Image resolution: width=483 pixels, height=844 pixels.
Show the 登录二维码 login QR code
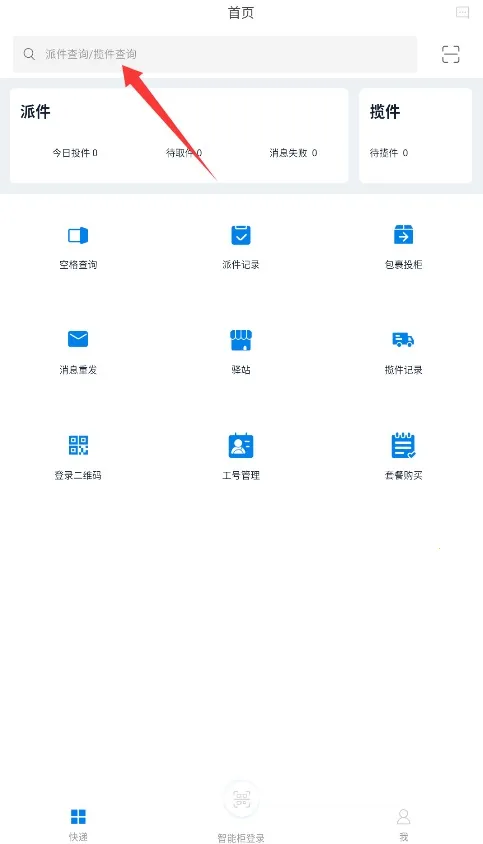point(78,445)
